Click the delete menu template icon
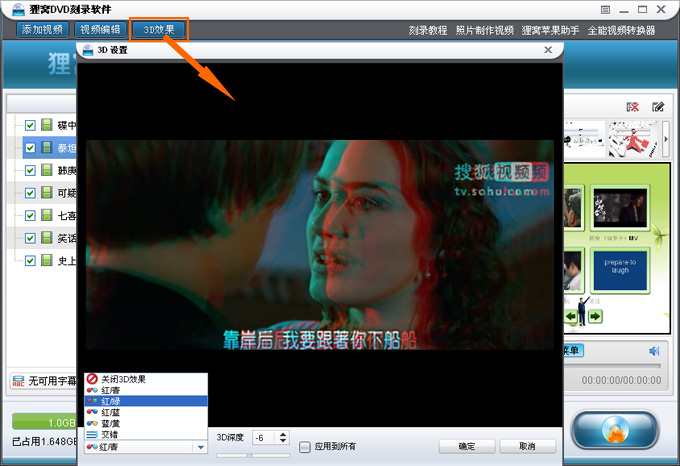Screen dimensions: 680x466 [x=632, y=107]
